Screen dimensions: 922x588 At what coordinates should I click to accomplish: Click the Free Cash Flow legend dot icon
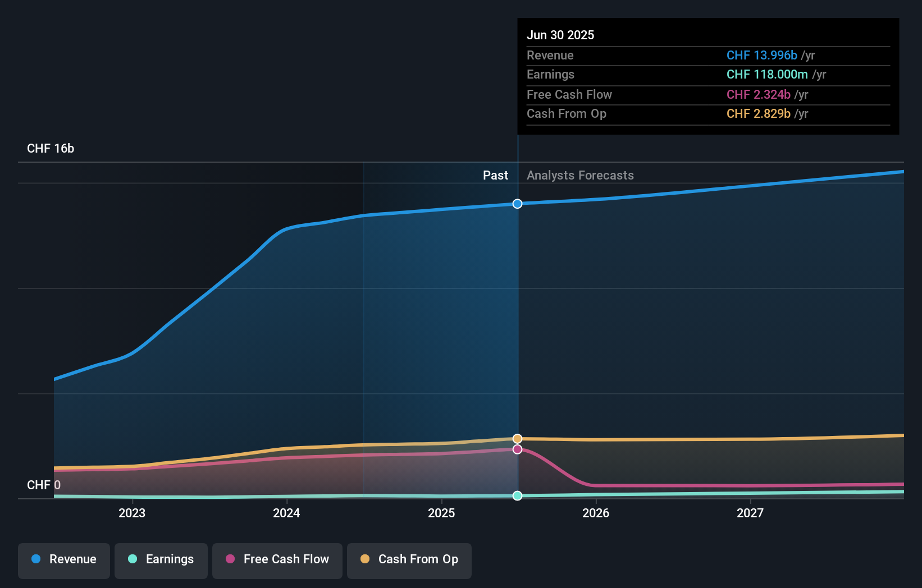tap(229, 559)
